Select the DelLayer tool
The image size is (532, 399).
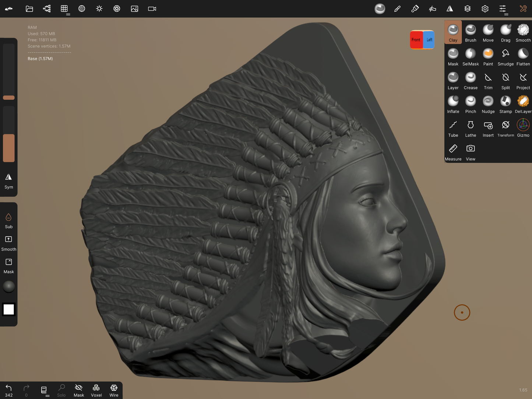point(523,104)
